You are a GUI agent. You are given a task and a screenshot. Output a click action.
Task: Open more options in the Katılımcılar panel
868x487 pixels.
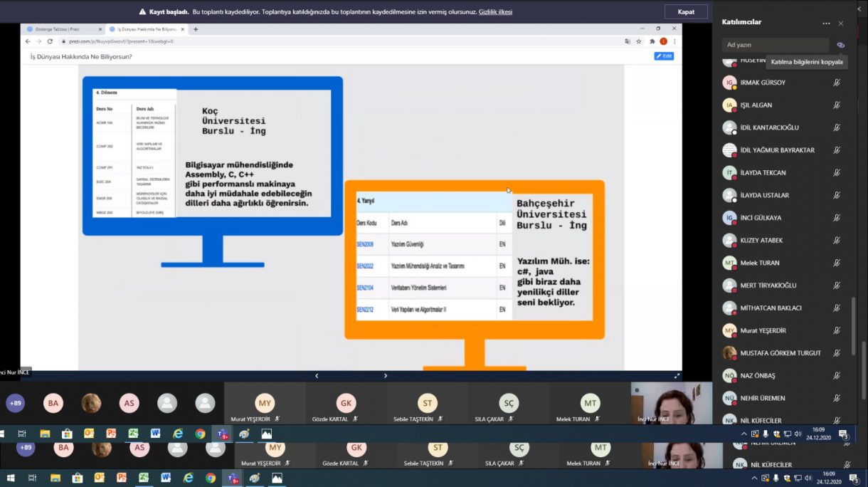pyautogui.click(x=826, y=23)
